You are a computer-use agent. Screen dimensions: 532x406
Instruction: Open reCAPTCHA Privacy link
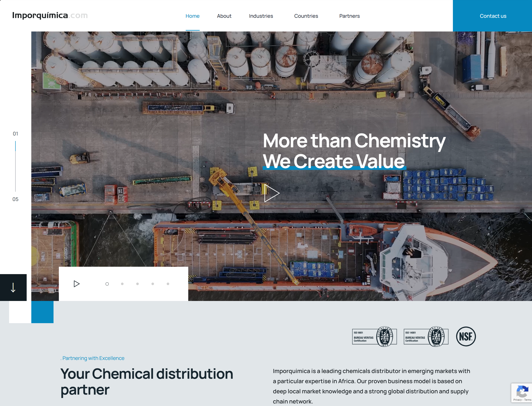tap(517, 400)
